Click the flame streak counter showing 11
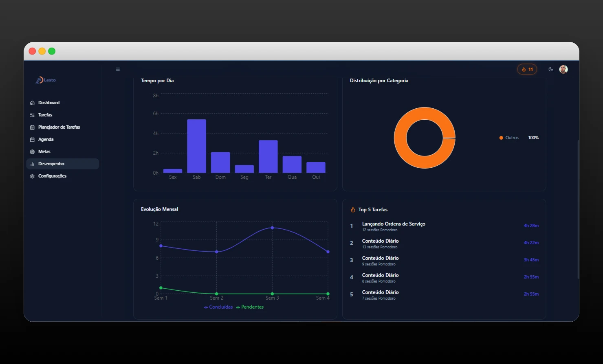The width and height of the screenshot is (603, 364). click(x=527, y=69)
